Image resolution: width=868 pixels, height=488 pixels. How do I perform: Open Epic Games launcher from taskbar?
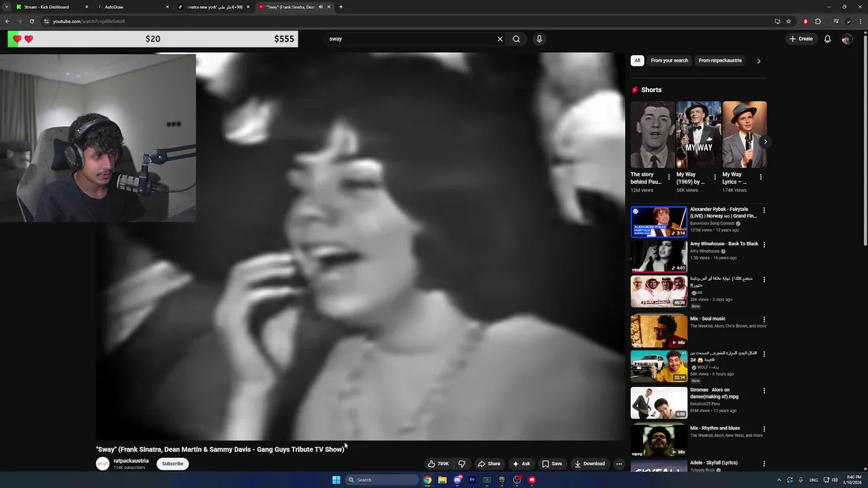502,480
